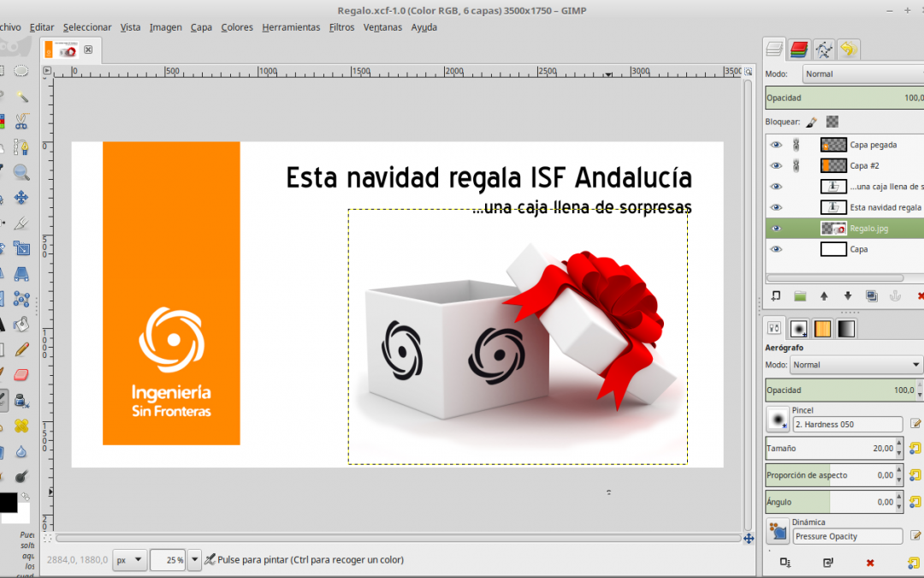Raise layer with the up arrow
The image size is (924, 578).
pos(824,296)
